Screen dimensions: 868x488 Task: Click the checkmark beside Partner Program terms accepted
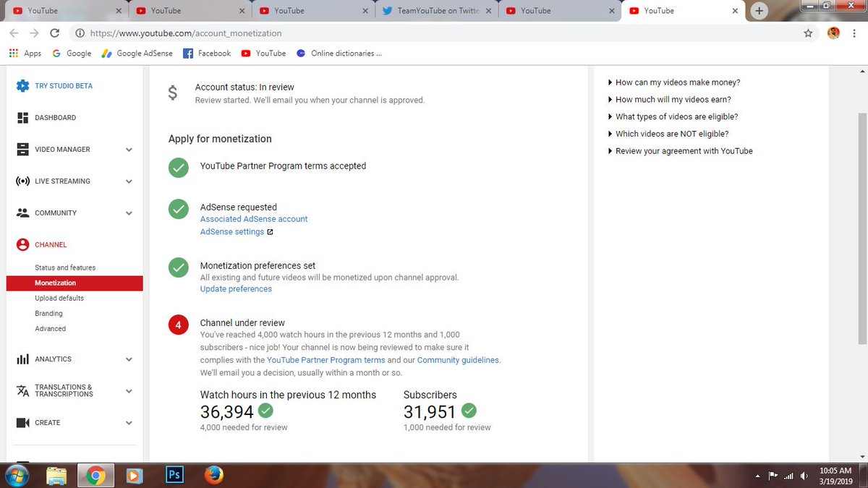178,168
